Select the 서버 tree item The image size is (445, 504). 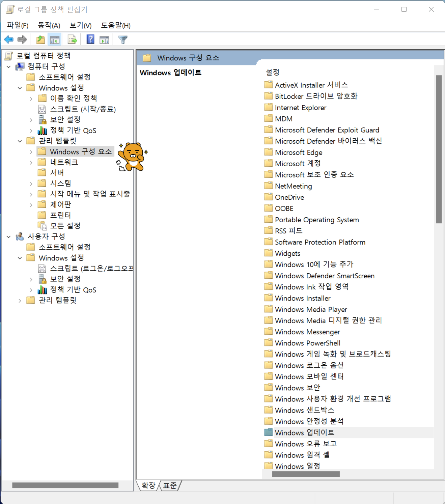pyautogui.click(x=57, y=173)
